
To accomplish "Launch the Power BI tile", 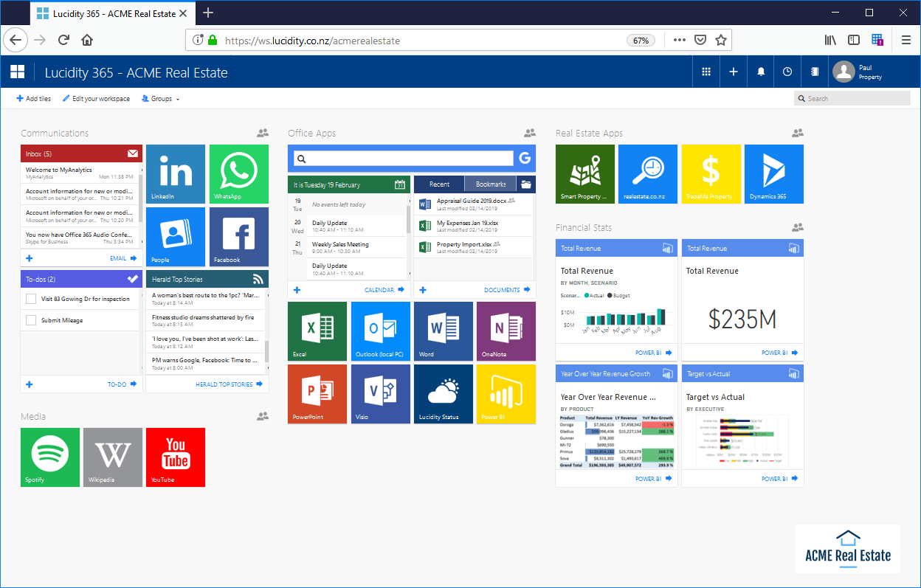I will [x=506, y=394].
